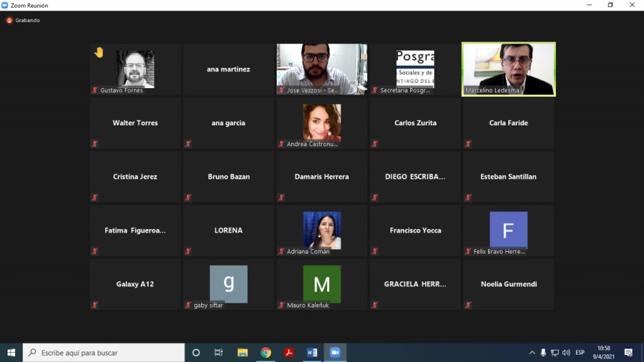This screenshot has width=644, height=362.
Task: Click the 'Walter Torres' participant name
Action: click(x=135, y=123)
